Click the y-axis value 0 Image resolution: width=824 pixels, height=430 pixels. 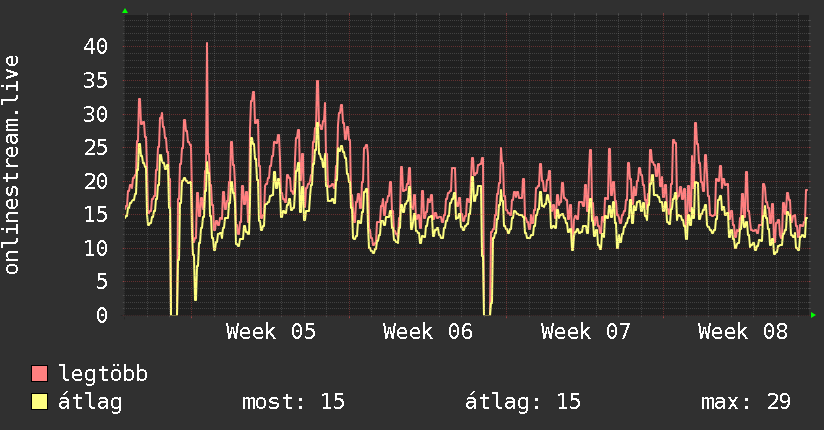click(102, 315)
